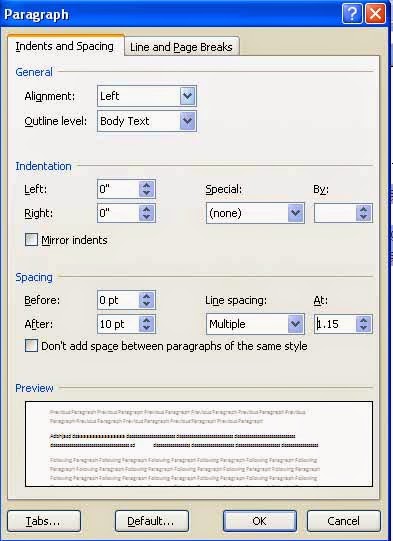Increase Before spacing with up arrow

tap(147, 296)
